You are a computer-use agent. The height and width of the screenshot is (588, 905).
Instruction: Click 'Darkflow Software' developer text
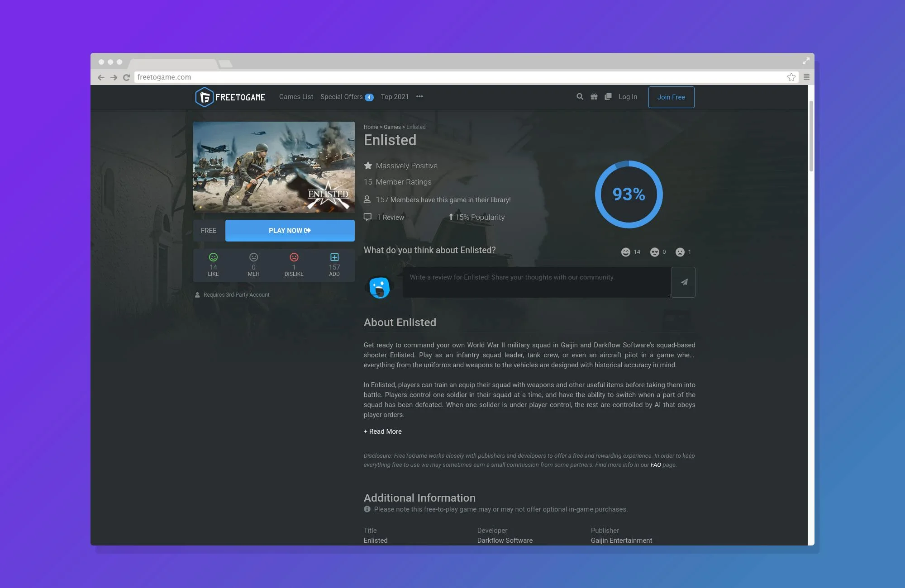pos(505,541)
